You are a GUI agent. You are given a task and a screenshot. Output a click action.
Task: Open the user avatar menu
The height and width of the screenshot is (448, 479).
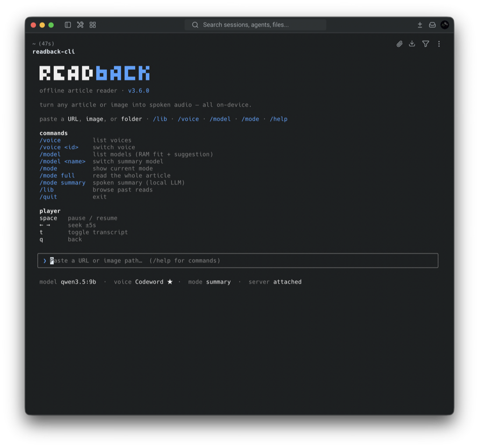point(444,25)
